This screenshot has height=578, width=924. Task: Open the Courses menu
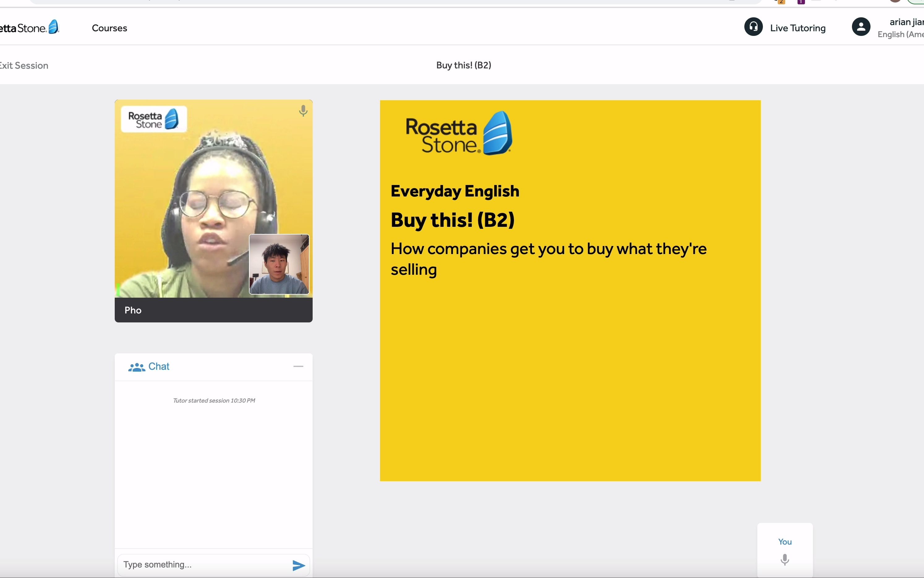point(109,28)
